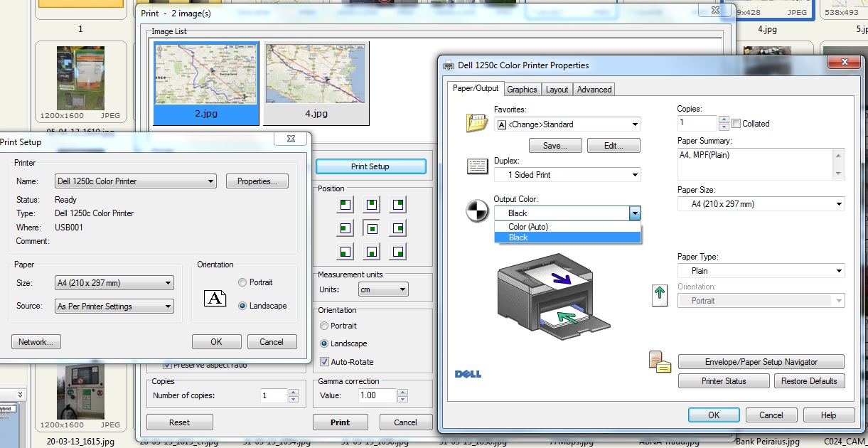Click the Edit... favorites button
The image size is (868, 448).
614,146
